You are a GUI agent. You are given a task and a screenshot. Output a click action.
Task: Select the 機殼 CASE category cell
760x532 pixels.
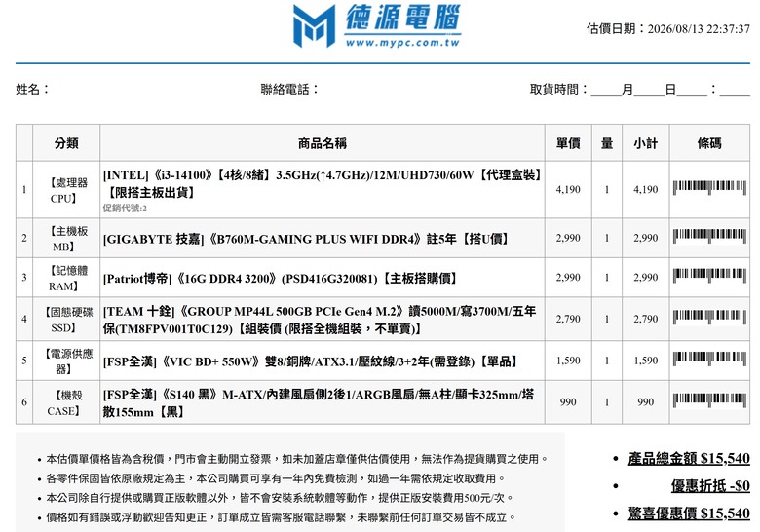pyautogui.click(x=66, y=403)
